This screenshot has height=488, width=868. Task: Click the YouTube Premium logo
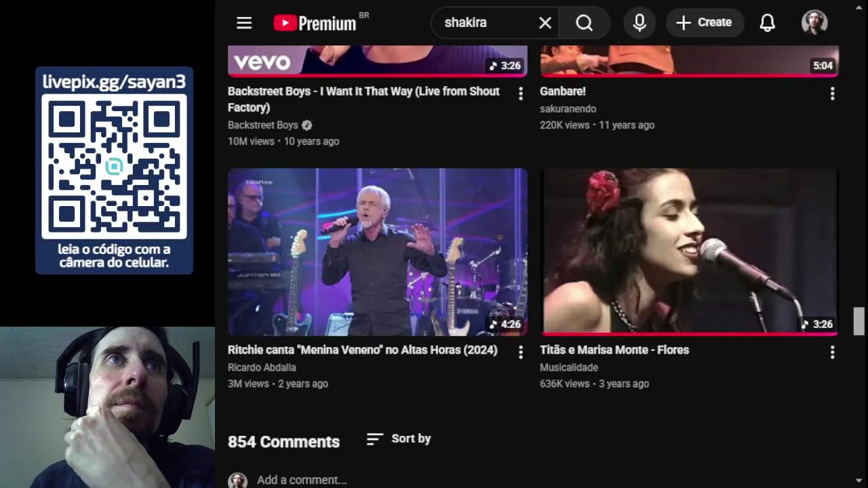[316, 23]
